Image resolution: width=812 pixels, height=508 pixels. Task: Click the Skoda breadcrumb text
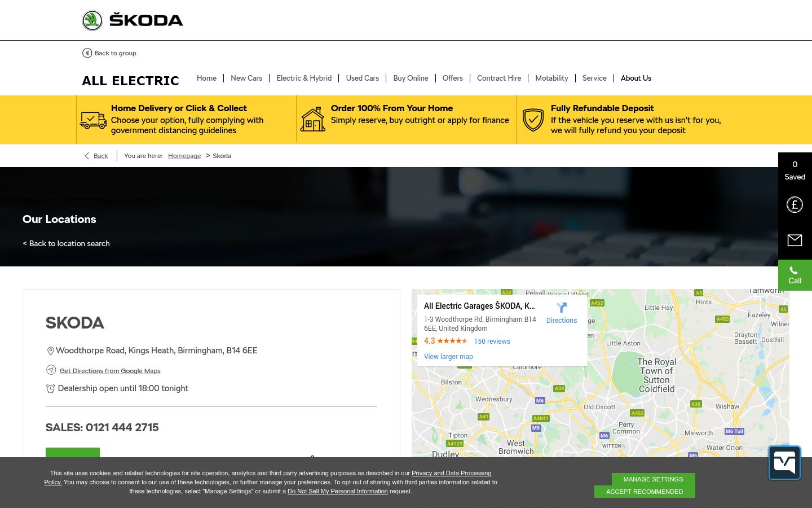pyautogui.click(x=222, y=156)
